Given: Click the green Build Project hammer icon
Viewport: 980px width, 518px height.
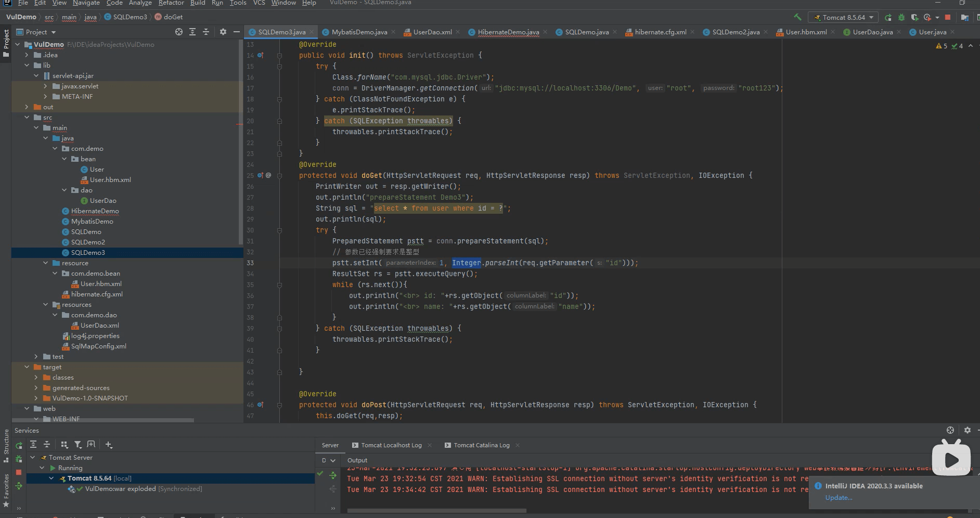Looking at the screenshot, I should tap(797, 17).
